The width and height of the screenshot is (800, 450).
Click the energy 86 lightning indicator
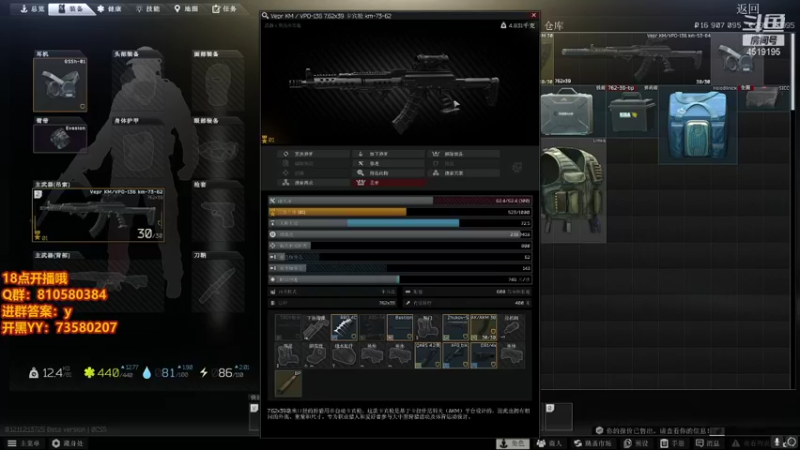pyautogui.click(x=224, y=372)
